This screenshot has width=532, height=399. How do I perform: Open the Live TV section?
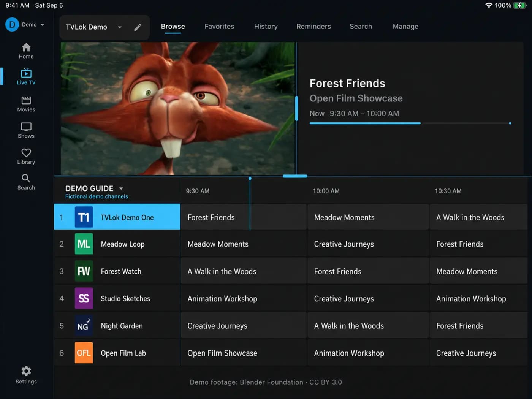tap(26, 76)
